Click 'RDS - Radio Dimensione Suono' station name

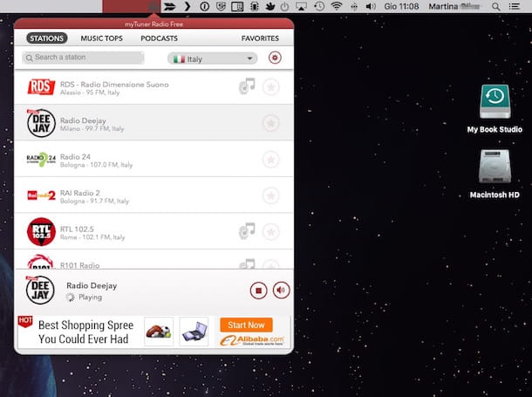(x=114, y=85)
